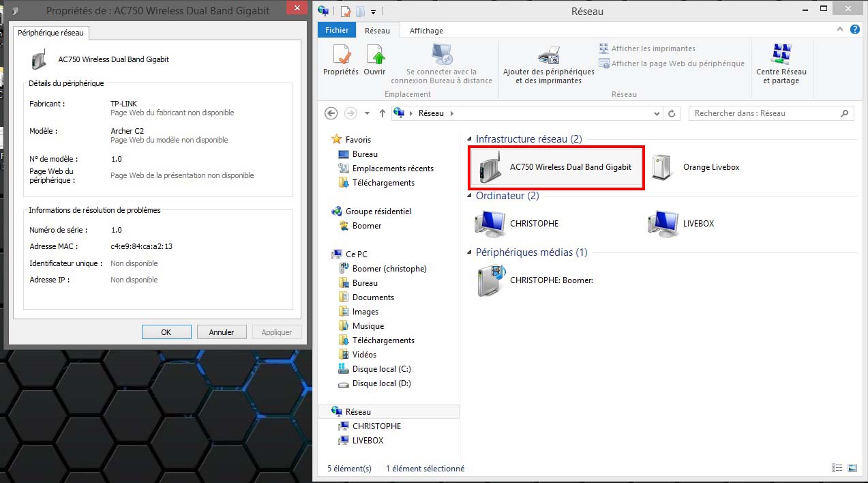Select the LIVEBOX computer in main pane
The image size is (868, 483).
tap(682, 224)
